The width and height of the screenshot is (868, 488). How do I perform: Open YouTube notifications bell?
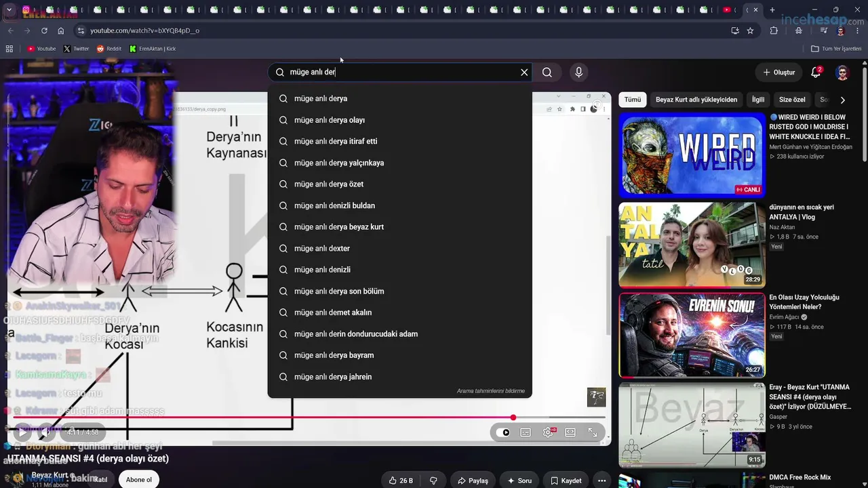tap(816, 73)
